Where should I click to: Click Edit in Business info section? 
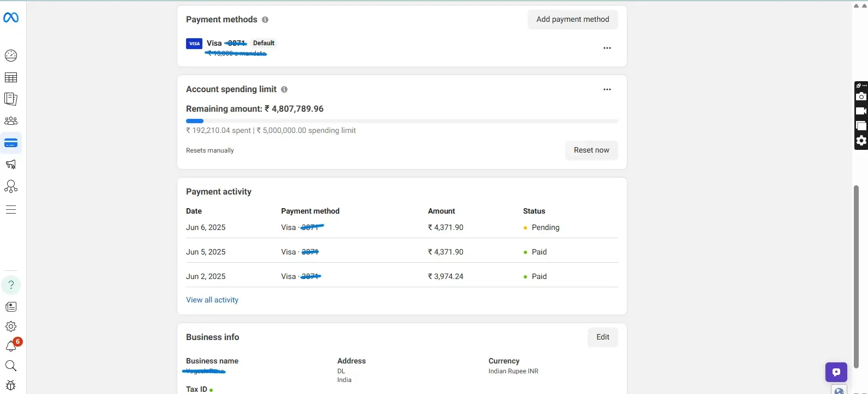pyautogui.click(x=602, y=337)
